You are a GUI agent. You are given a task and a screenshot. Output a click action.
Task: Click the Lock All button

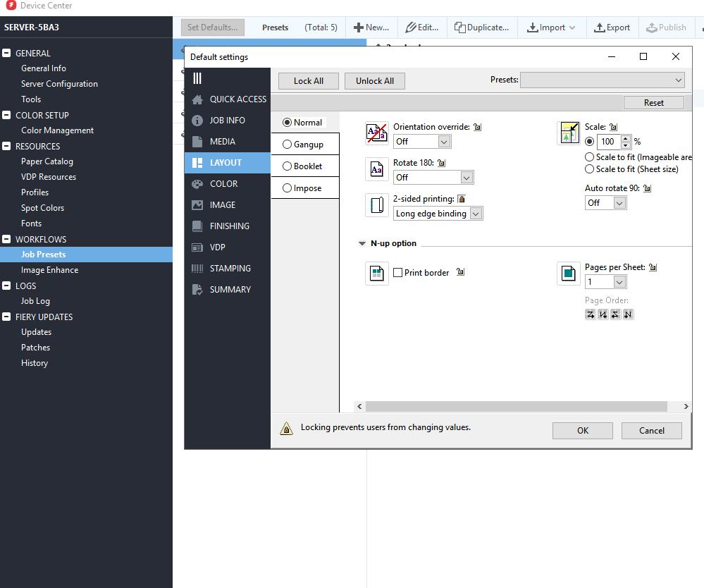click(x=309, y=81)
